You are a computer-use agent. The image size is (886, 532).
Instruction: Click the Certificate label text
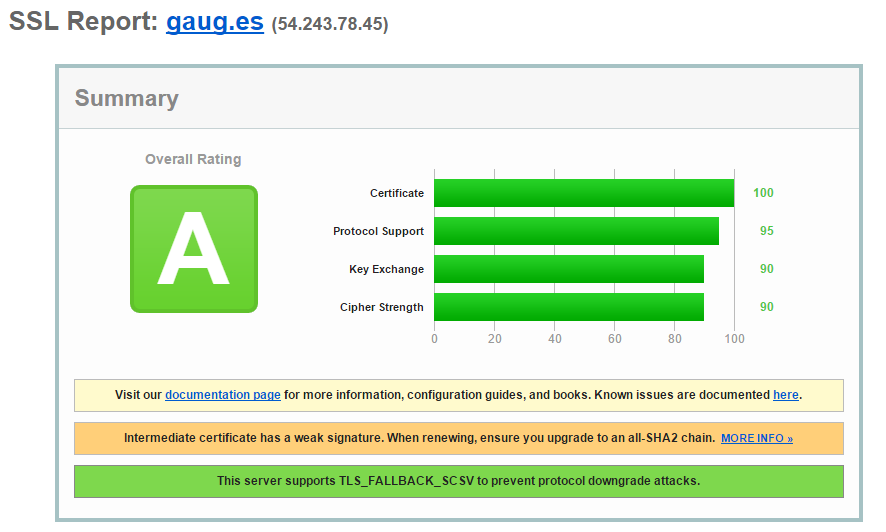pyautogui.click(x=396, y=193)
